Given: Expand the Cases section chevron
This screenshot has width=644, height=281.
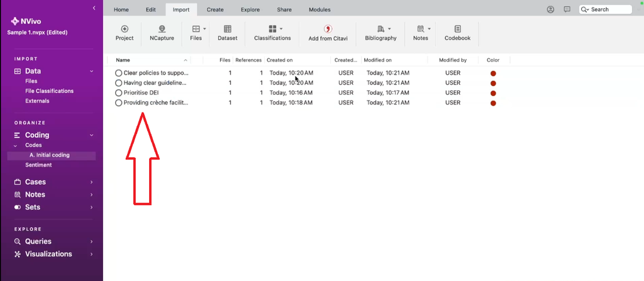Looking at the screenshot, I should coord(92,182).
